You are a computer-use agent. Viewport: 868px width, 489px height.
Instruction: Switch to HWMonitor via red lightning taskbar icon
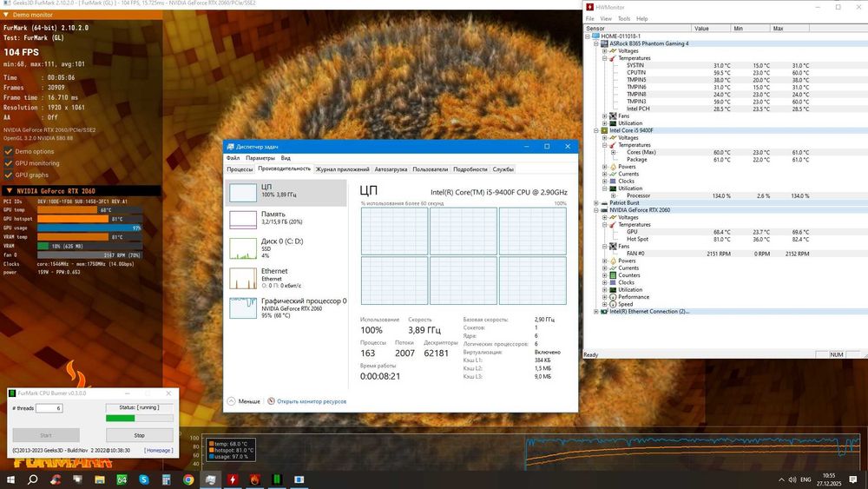233,479
